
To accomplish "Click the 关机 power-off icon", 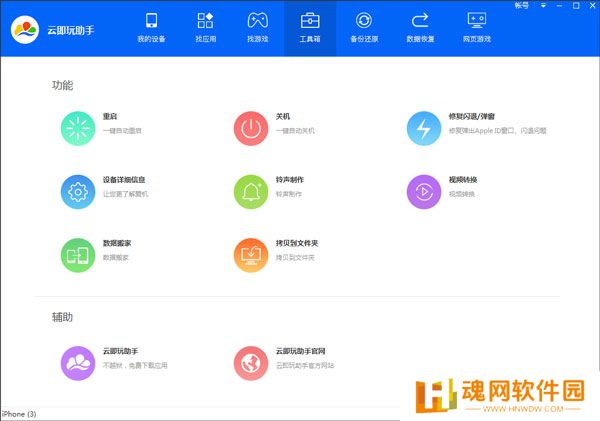I will click(x=251, y=128).
